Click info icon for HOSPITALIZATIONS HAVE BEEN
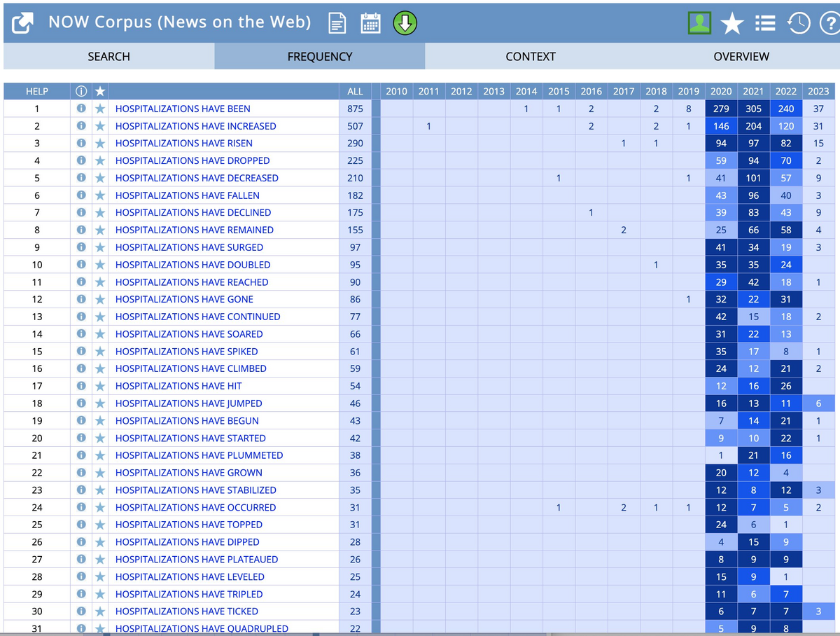840x636 pixels. pos(81,109)
